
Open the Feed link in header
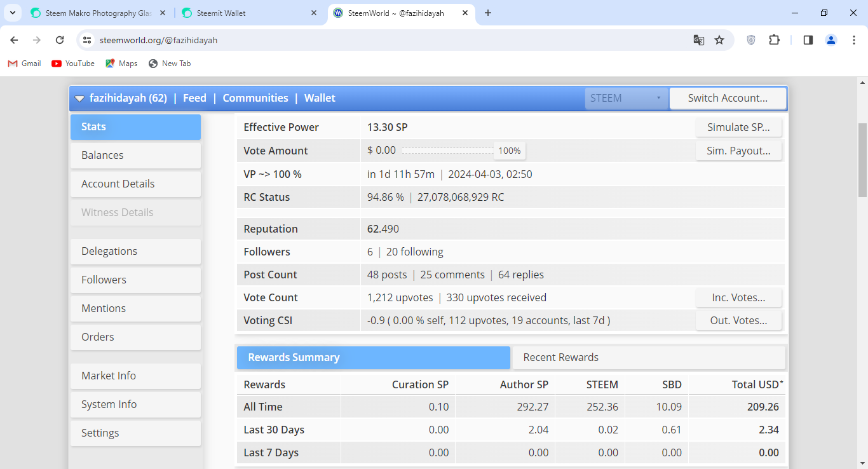pos(194,98)
